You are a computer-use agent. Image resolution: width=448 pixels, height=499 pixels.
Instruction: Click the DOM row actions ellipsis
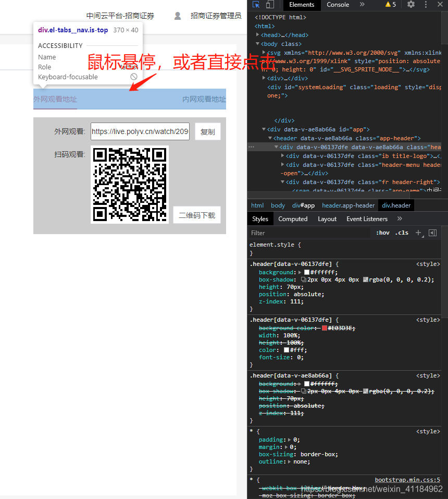251,147
